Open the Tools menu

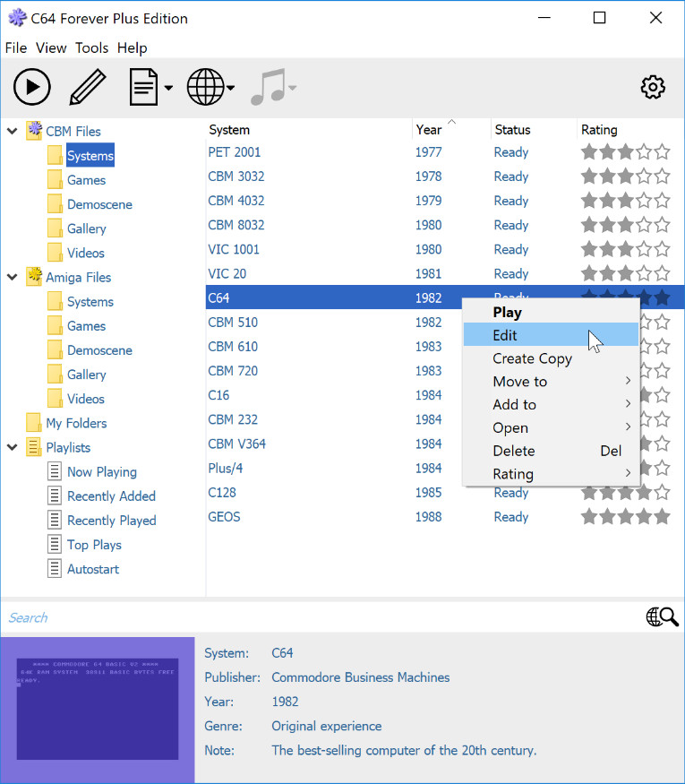pyautogui.click(x=91, y=48)
